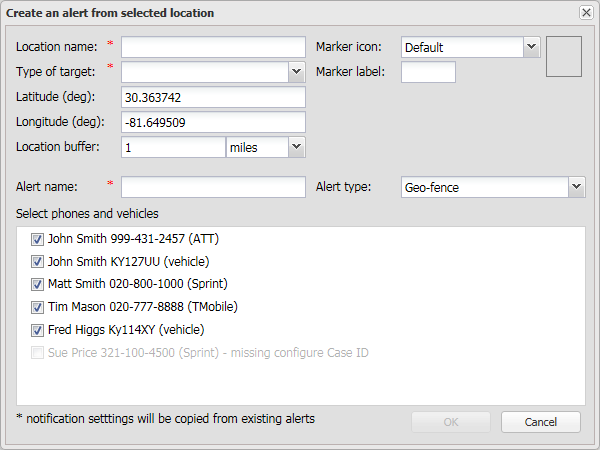Viewport: 600px width, 450px height.
Task: Click the OK button
Action: coord(451,422)
